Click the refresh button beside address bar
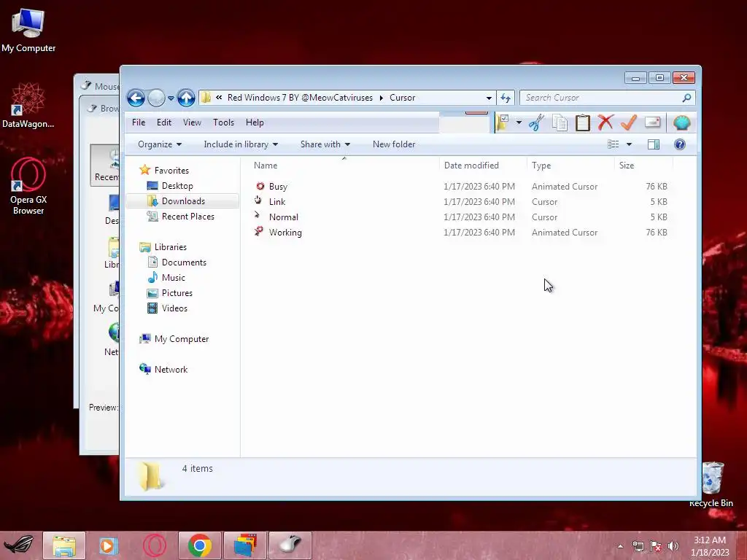 [x=506, y=98]
